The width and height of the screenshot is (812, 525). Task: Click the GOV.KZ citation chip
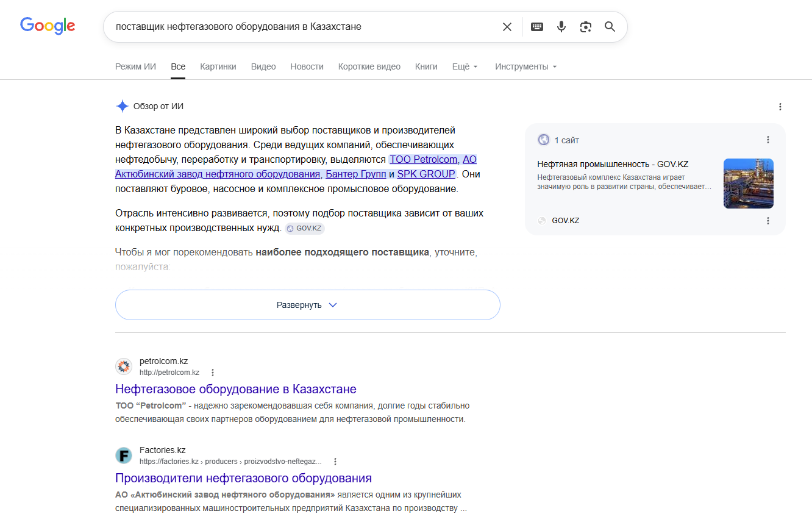click(x=305, y=229)
